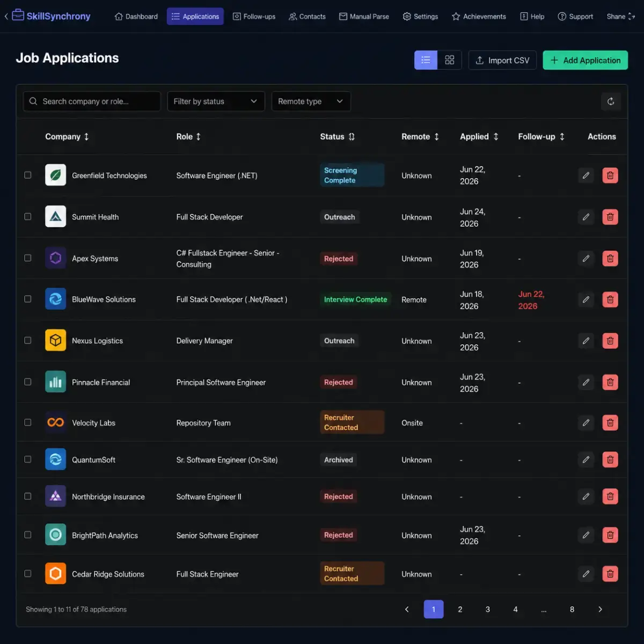Sort by Company column arrows
The height and width of the screenshot is (644, 644).
tap(86, 137)
